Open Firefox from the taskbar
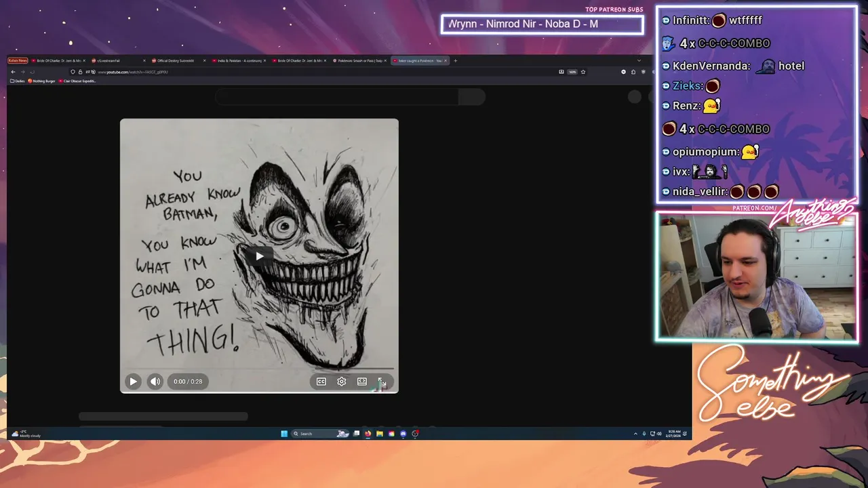Viewport: 868px width, 488px height. (x=368, y=434)
